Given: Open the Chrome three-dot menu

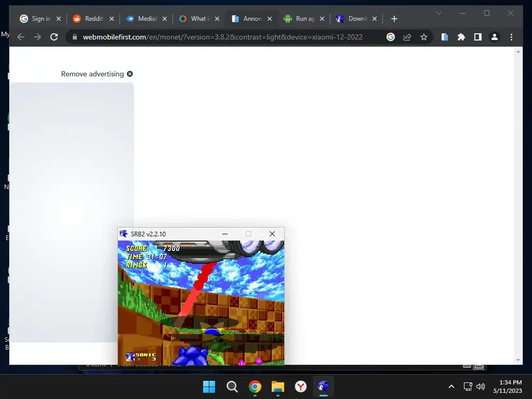Looking at the screenshot, I should pos(511,37).
